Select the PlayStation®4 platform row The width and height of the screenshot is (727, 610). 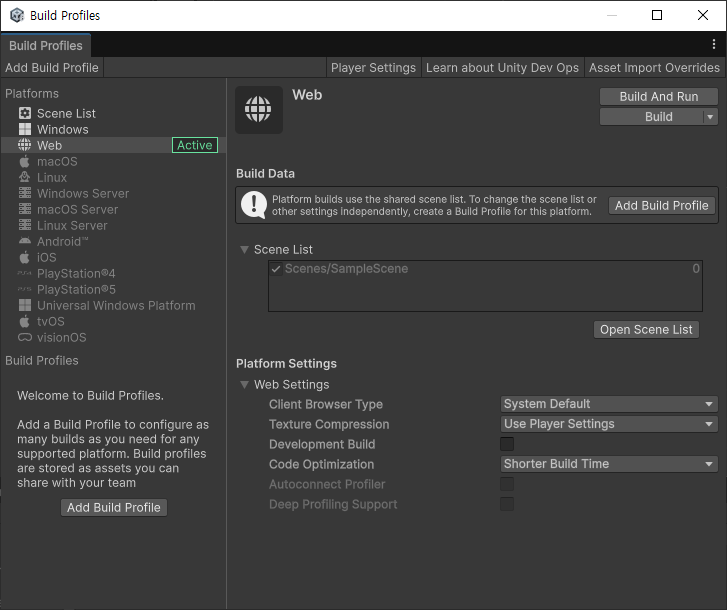tap(114, 273)
